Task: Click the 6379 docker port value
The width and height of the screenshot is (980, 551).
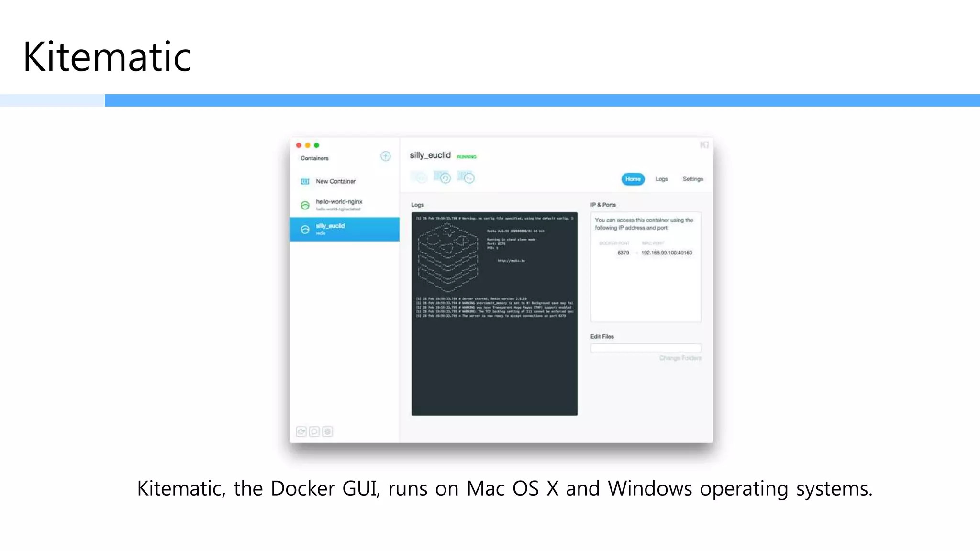Action: (x=623, y=253)
